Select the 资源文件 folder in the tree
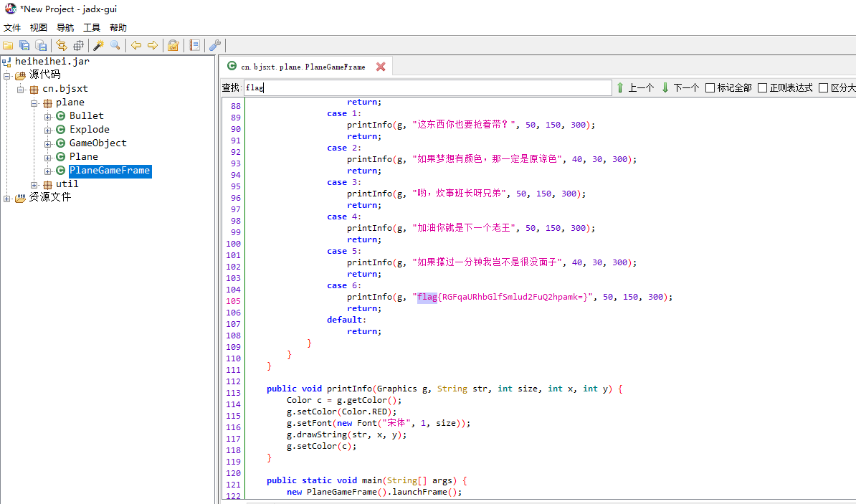Screen dimensions: 856x504 pos(49,197)
